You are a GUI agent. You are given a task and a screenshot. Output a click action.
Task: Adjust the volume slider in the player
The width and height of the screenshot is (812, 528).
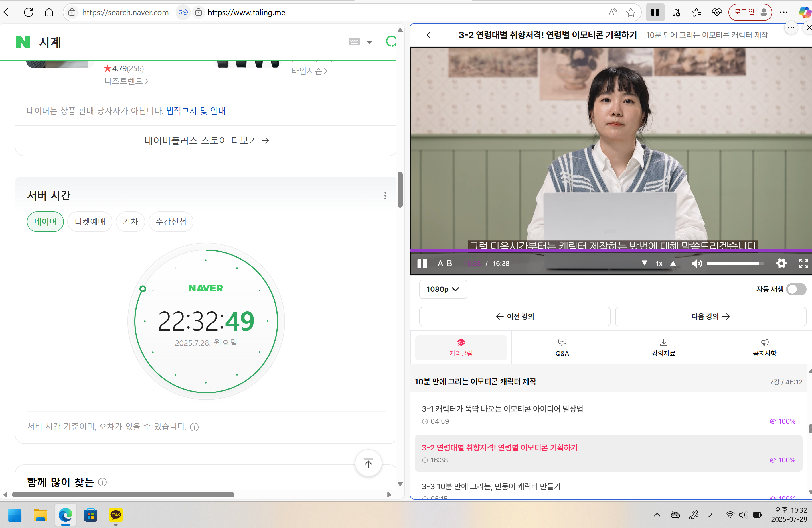pyautogui.click(x=735, y=263)
